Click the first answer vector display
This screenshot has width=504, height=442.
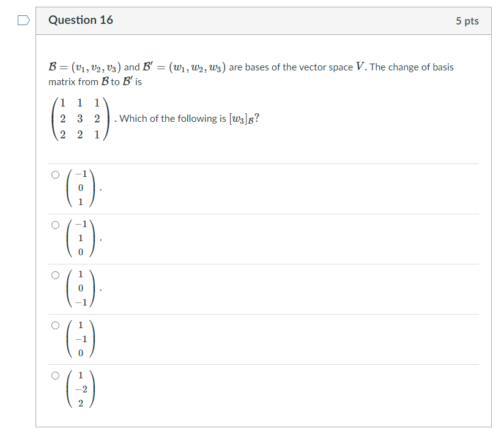click(80, 187)
